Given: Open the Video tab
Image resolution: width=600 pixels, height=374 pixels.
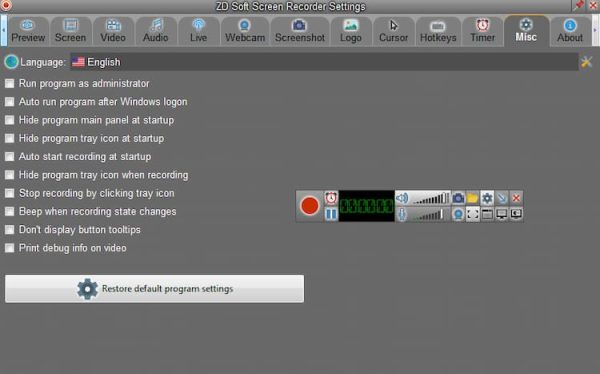Looking at the screenshot, I should coord(113,31).
